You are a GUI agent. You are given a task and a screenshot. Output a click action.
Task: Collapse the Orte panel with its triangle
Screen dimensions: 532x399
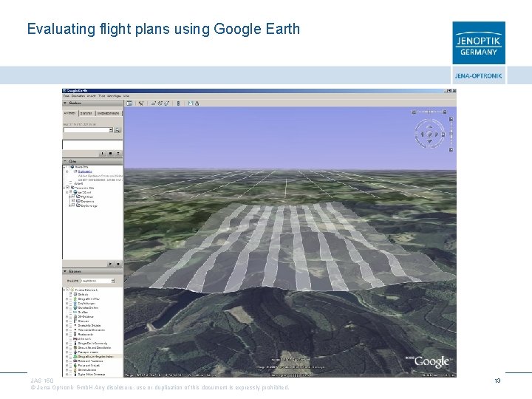click(65, 161)
